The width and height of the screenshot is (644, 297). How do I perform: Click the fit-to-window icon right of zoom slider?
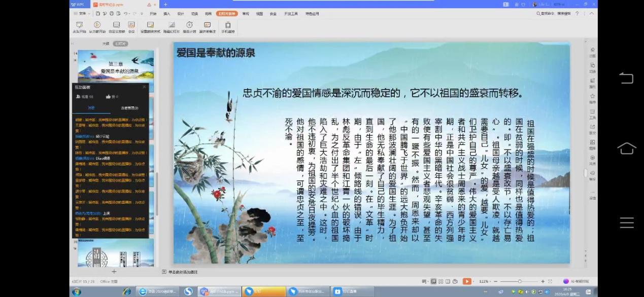pyautogui.click(x=550, y=281)
